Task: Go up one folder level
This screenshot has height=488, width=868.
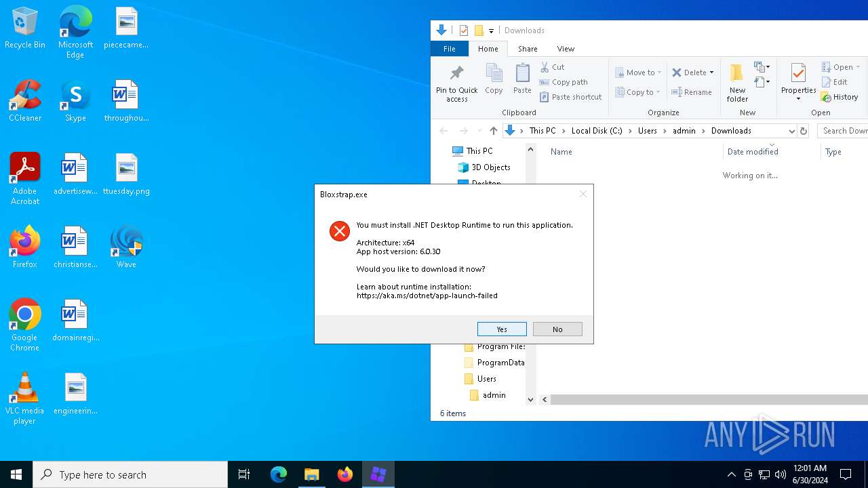Action: [x=493, y=131]
